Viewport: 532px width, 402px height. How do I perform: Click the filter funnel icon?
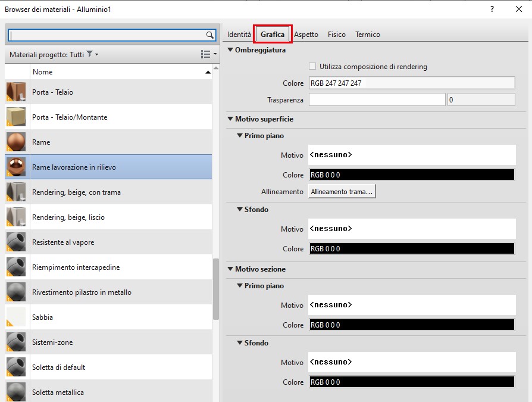(89, 54)
